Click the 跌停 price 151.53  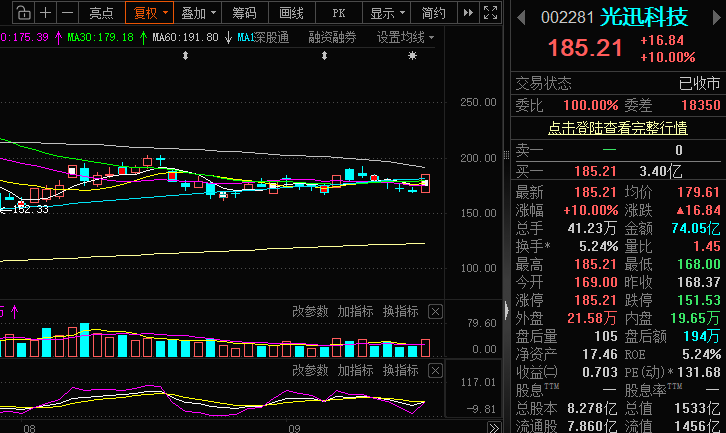tap(699, 301)
